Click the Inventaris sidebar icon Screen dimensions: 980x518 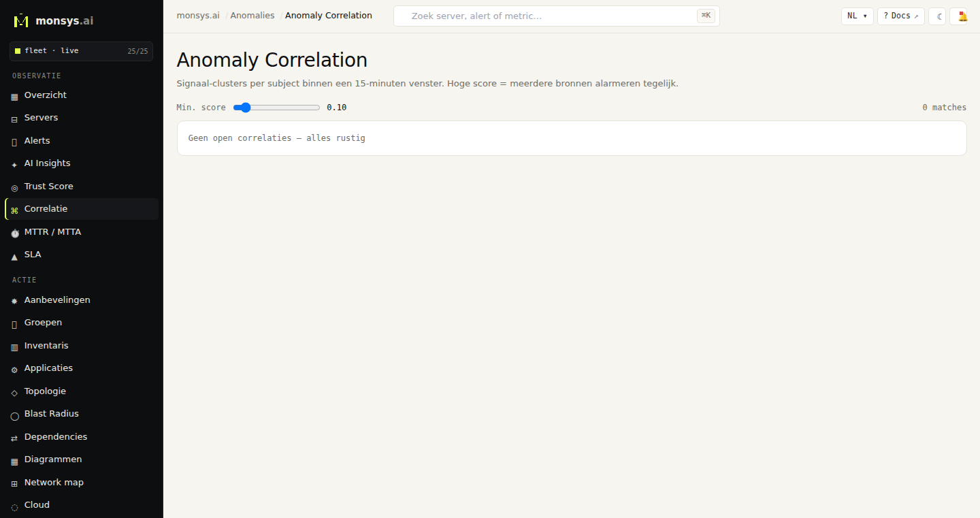click(x=14, y=346)
